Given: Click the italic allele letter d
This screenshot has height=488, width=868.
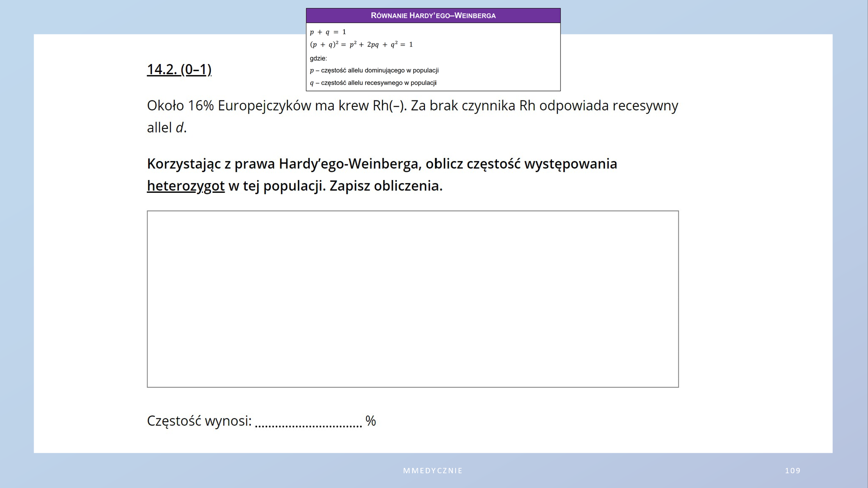Looking at the screenshot, I should 179,128.
